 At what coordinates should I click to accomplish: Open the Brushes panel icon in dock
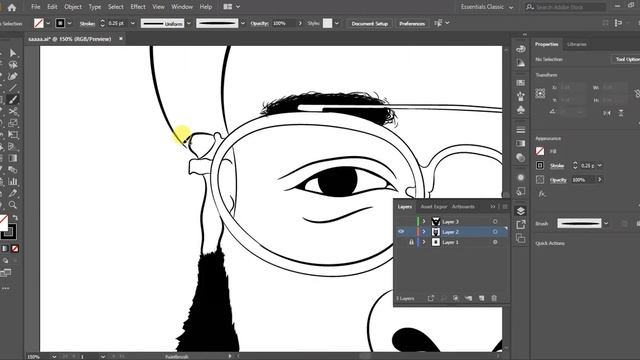[520, 97]
